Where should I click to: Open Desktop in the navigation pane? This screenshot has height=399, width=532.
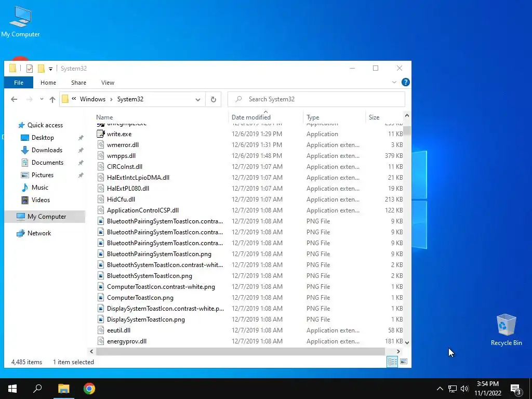click(x=43, y=137)
